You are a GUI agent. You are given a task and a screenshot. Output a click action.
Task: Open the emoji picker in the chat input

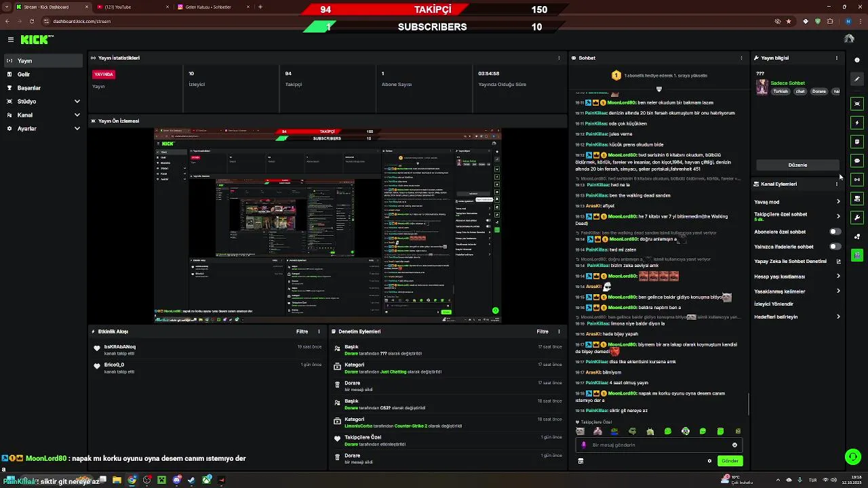coord(734,445)
